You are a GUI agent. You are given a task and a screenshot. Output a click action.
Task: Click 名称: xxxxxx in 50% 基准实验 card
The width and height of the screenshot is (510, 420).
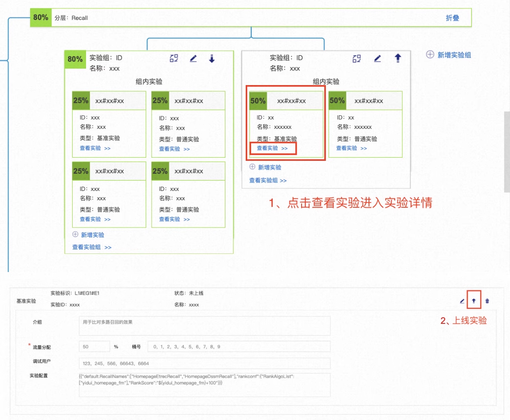(x=274, y=127)
